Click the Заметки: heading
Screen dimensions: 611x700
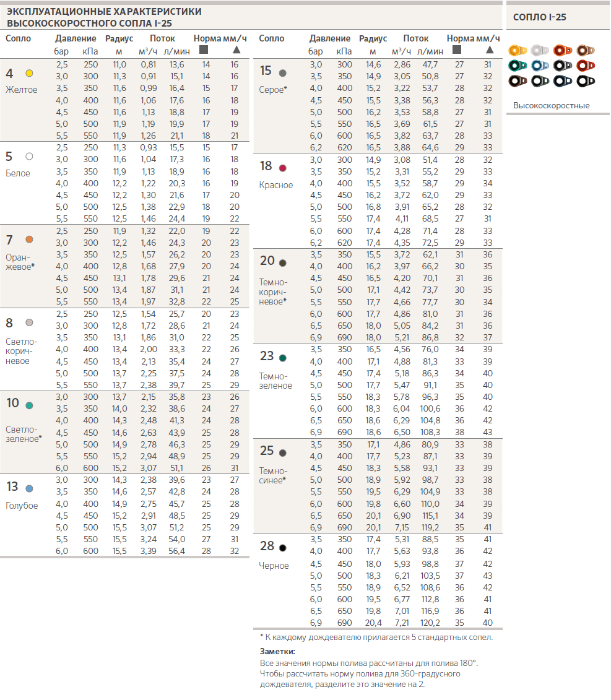click(x=277, y=652)
